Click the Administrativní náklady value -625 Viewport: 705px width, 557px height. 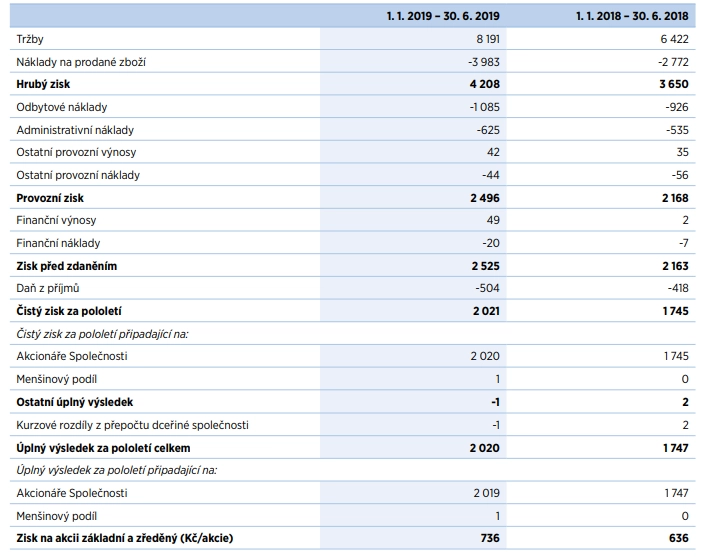pyautogui.click(x=488, y=130)
